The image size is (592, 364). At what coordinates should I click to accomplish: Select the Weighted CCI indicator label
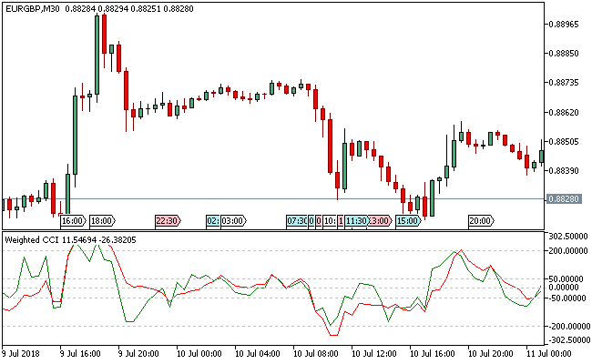tap(36, 239)
